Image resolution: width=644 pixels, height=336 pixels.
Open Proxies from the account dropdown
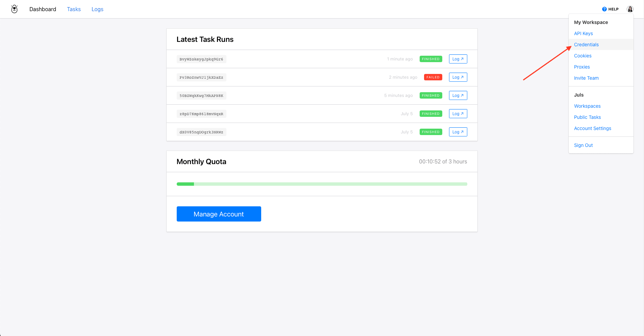point(582,67)
